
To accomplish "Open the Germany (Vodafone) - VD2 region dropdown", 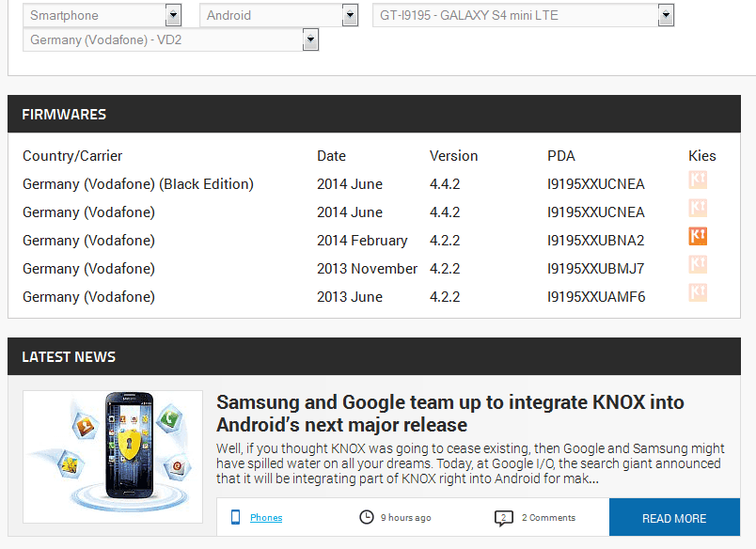I will click(x=171, y=39).
